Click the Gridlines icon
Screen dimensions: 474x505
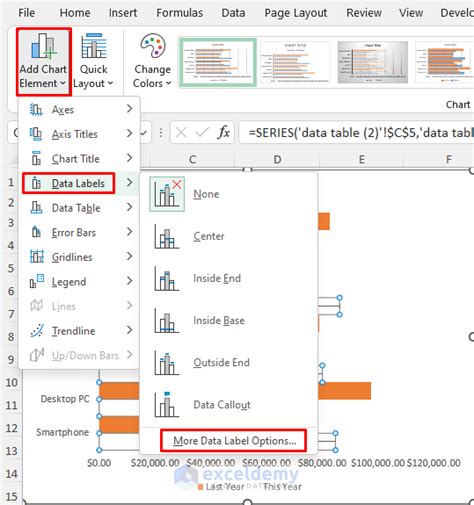coord(36,257)
